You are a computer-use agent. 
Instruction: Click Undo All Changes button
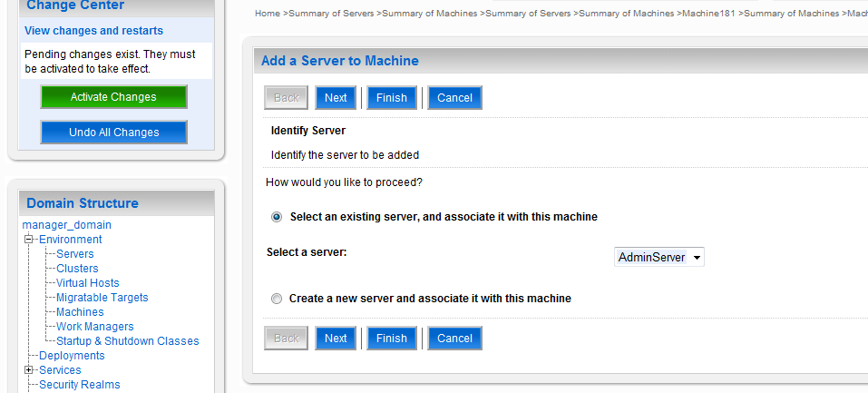point(113,133)
